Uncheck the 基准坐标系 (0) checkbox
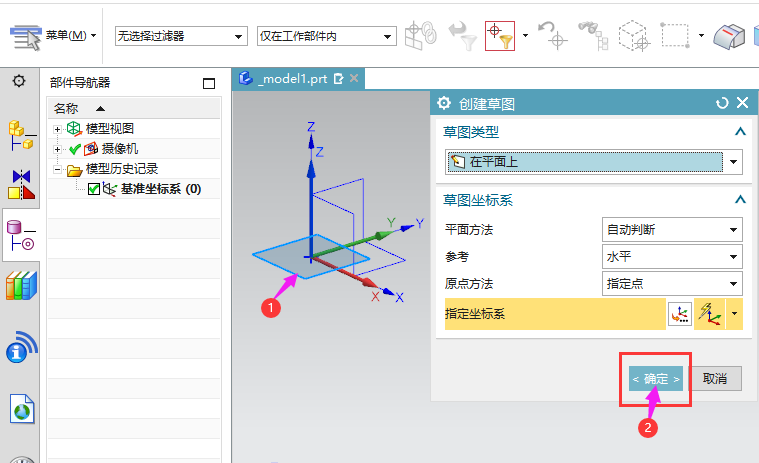The height and width of the screenshot is (463, 759). (94, 189)
